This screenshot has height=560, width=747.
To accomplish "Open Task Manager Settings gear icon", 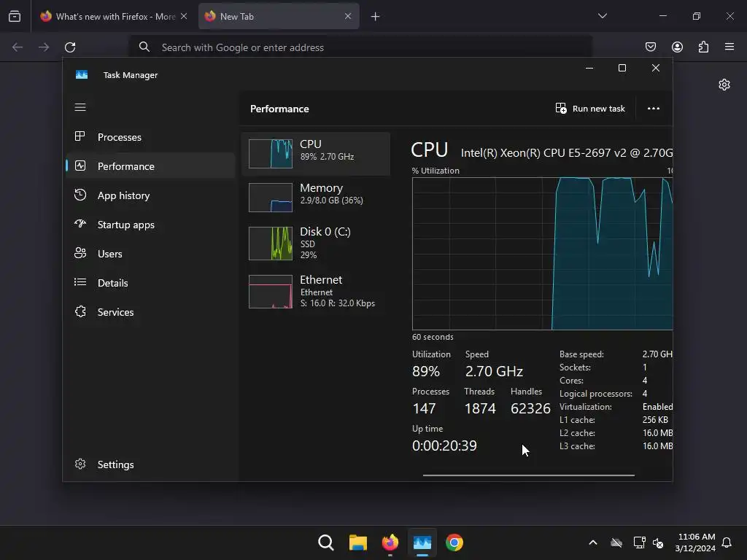I will coord(80,464).
